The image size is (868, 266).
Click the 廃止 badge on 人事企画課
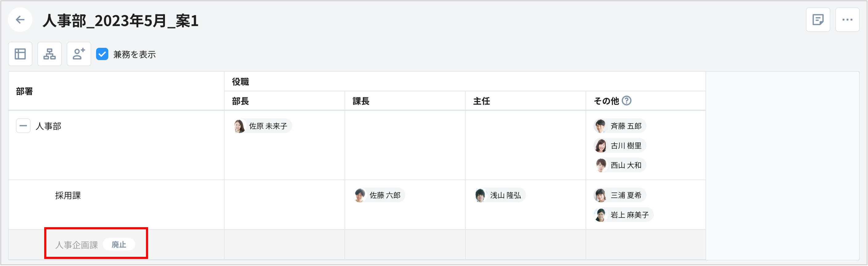(x=119, y=244)
